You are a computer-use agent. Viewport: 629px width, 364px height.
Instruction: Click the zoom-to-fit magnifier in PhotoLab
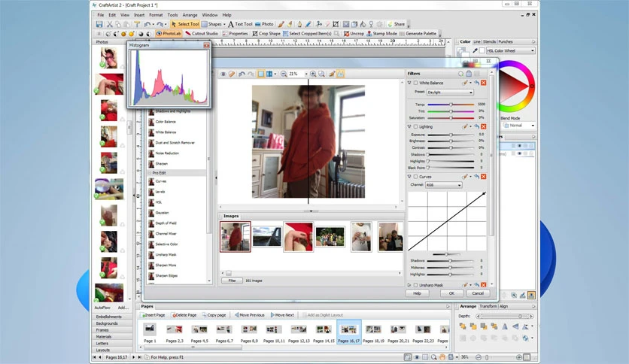[321, 74]
